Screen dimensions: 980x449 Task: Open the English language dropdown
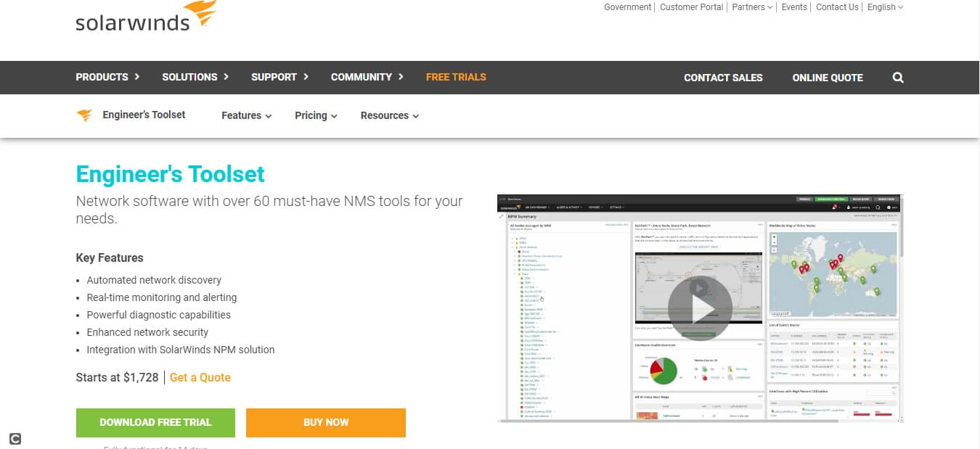[886, 7]
